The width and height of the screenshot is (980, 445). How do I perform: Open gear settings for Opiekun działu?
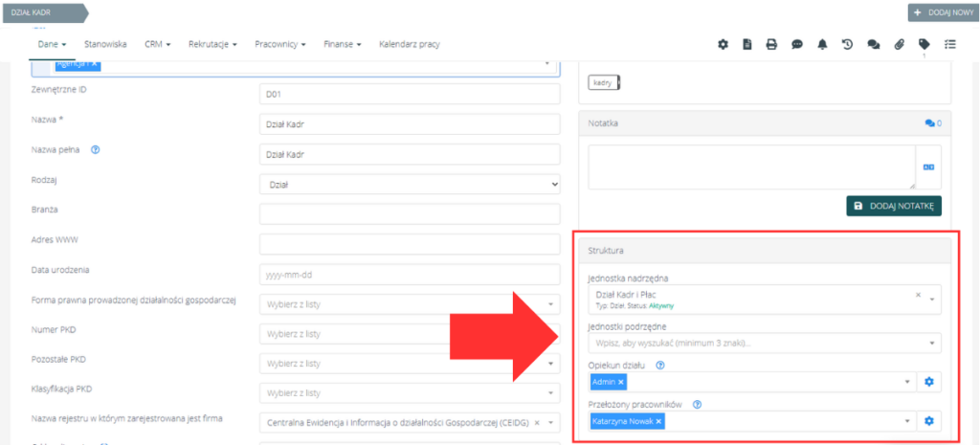click(928, 382)
